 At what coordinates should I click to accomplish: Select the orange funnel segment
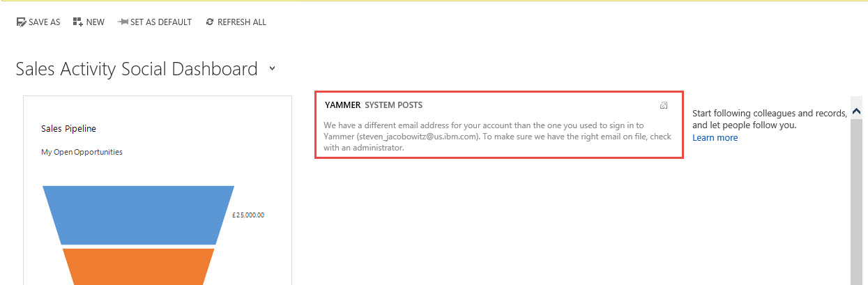(x=139, y=266)
